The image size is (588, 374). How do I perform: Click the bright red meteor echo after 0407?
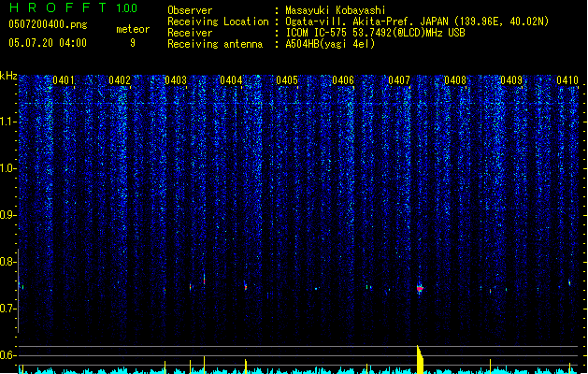pyautogui.click(x=420, y=289)
